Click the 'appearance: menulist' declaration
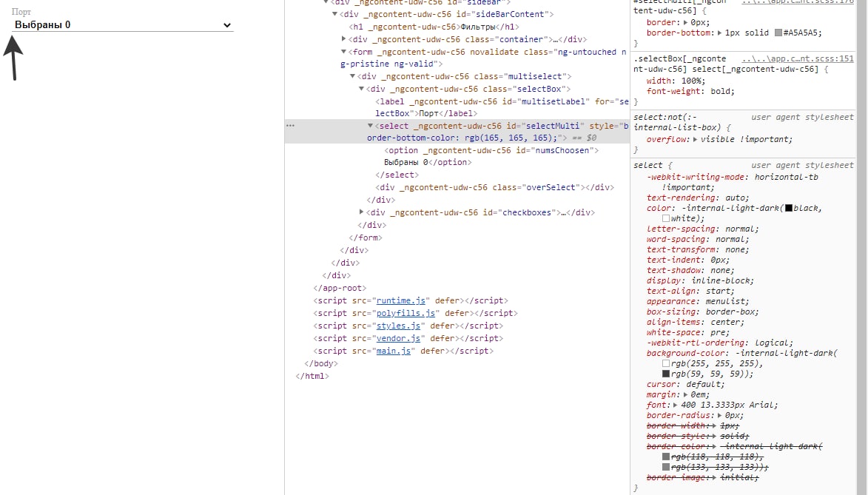Screen dimensions: 868x495 (698, 302)
